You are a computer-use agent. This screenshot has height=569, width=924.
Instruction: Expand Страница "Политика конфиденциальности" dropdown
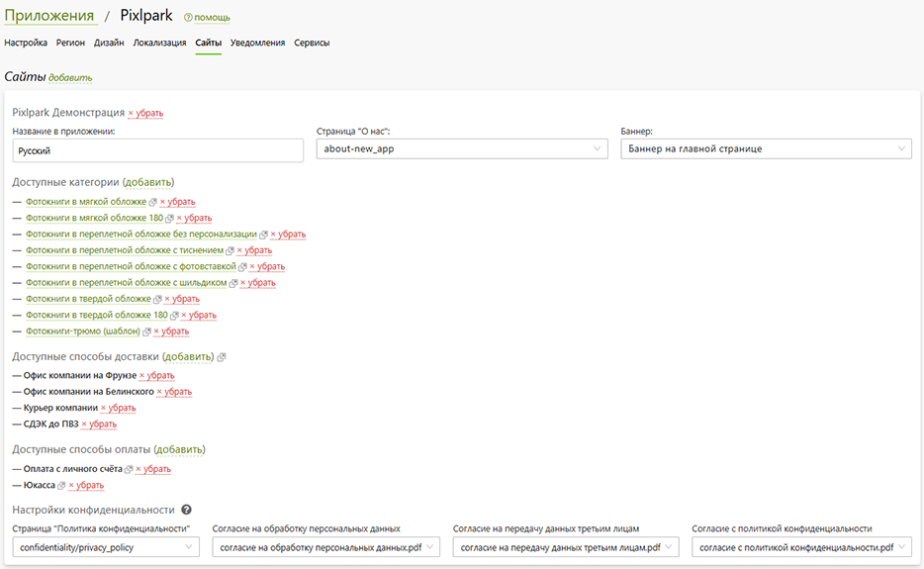106,547
